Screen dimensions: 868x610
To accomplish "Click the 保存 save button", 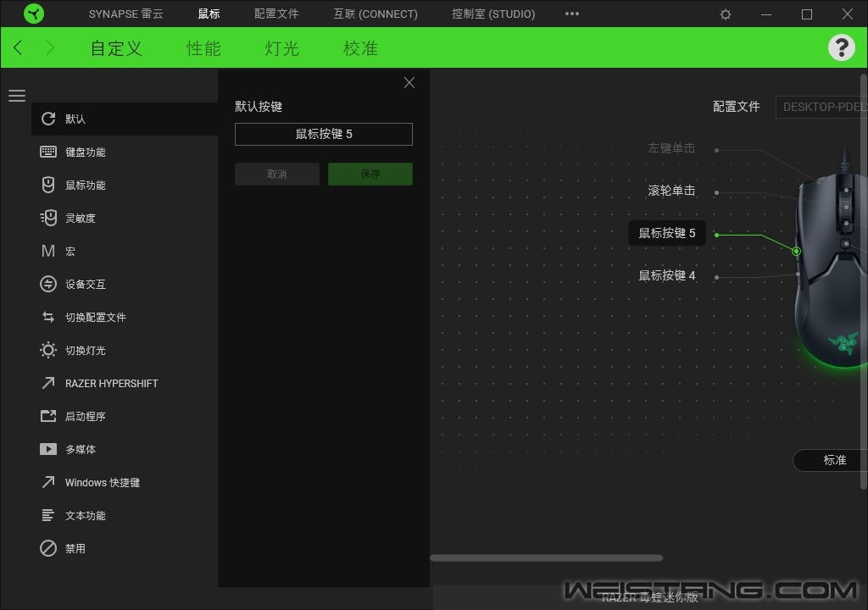I will coord(370,174).
